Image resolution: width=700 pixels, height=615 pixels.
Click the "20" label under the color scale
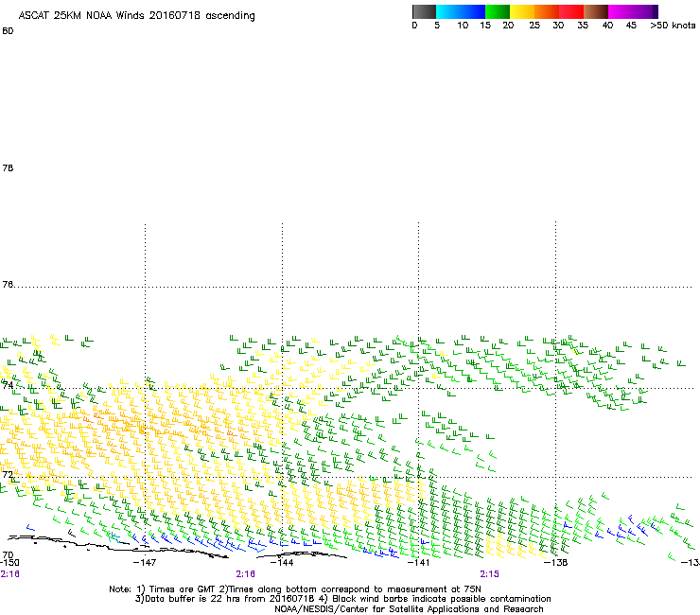[x=508, y=26]
